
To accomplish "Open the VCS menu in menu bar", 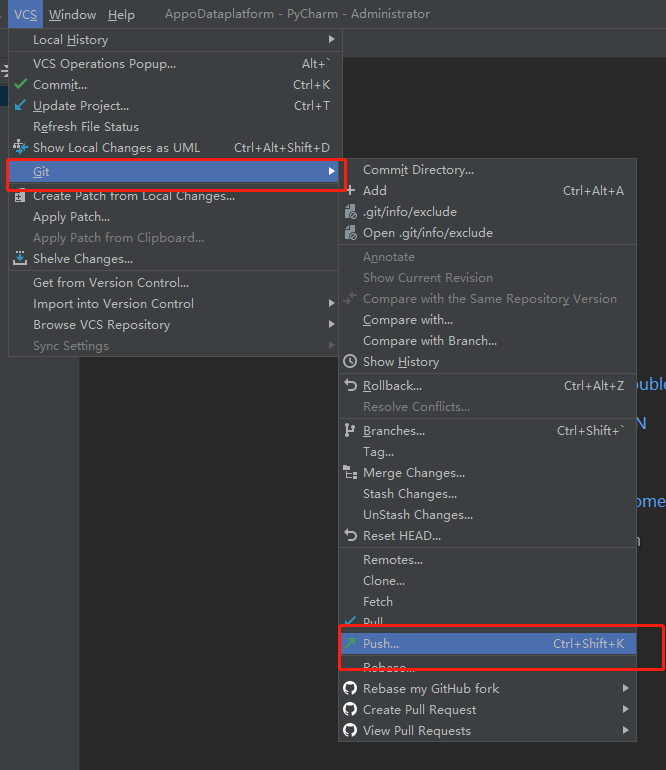I will click(x=26, y=14).
